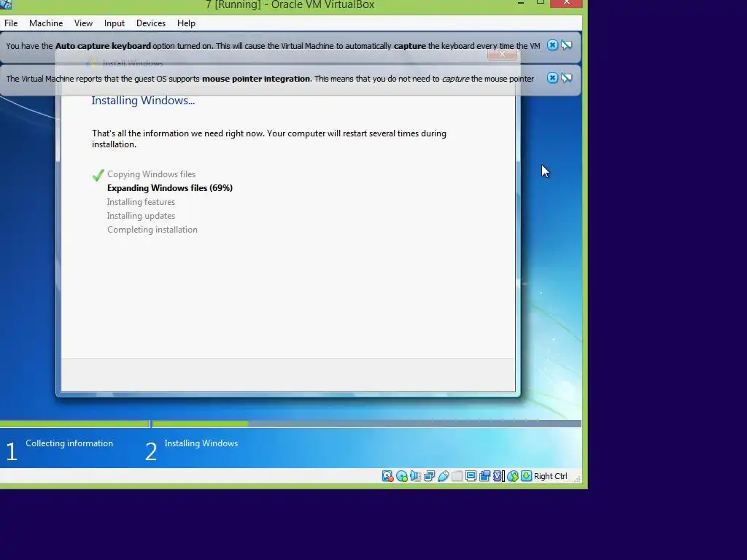Open the Devices menu
Screen dimensions: 747x560
151,23
